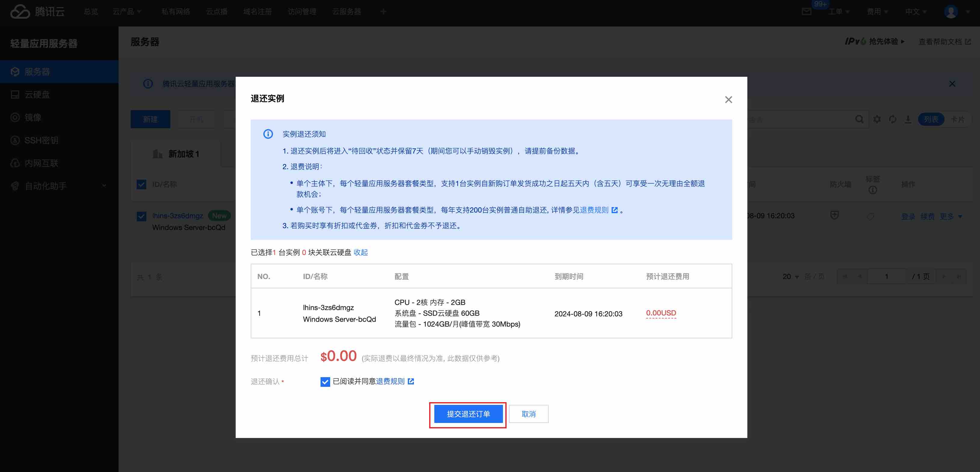Open the 云产品 dropdown
This screenshot has width=980, height=472.
127,12
